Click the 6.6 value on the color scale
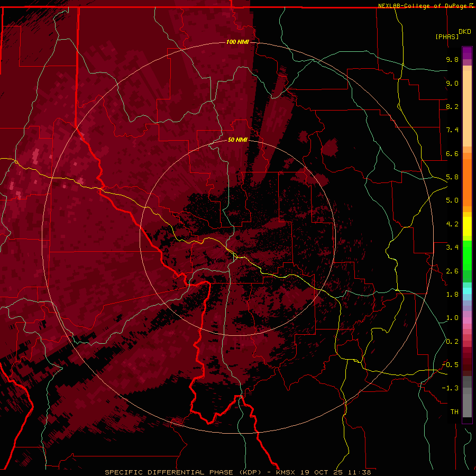 click(452, 153)
